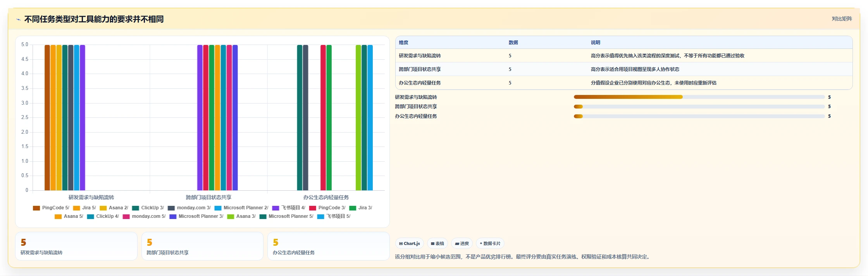This screenshot has width=868, height=276.
Task: Click the 5.0 y-axis tick label
Action: tap(25, 45)
